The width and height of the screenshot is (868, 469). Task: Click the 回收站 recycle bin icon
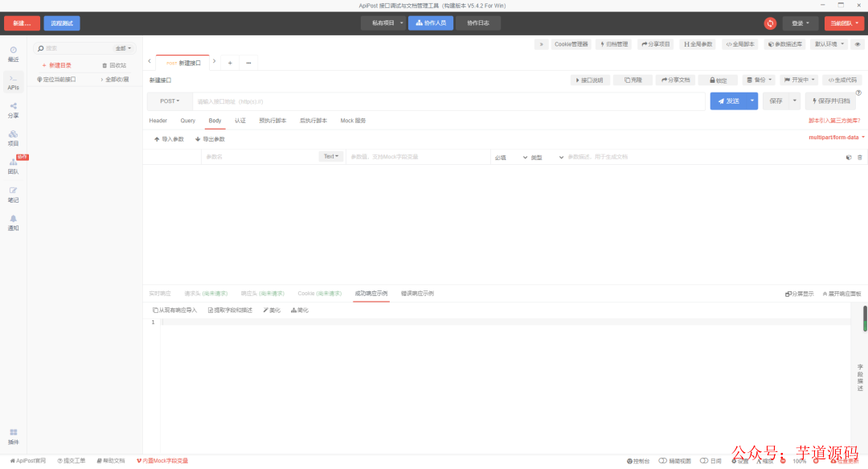pyautogui.click(x=115, y=65)
